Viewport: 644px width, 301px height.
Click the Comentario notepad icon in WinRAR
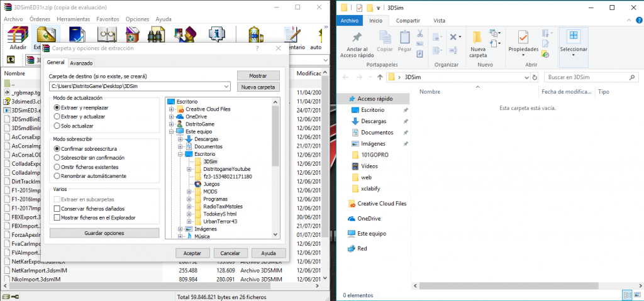pos(292,35)
